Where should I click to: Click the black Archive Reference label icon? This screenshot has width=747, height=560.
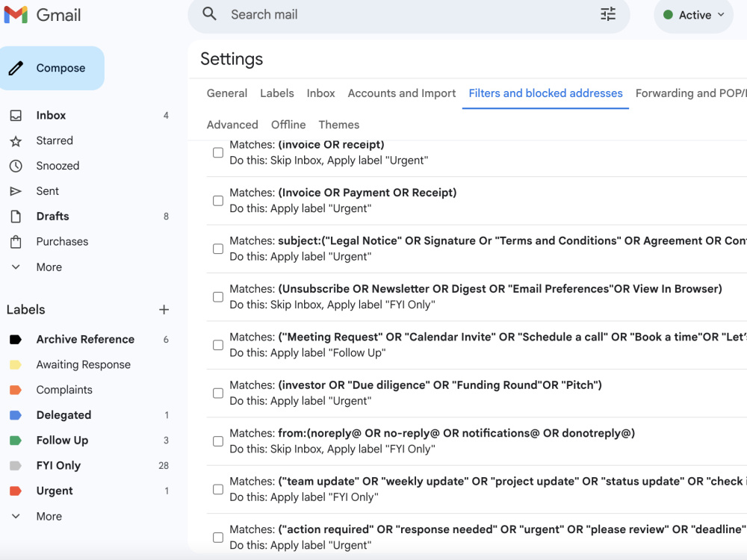(x=16, y=340)
